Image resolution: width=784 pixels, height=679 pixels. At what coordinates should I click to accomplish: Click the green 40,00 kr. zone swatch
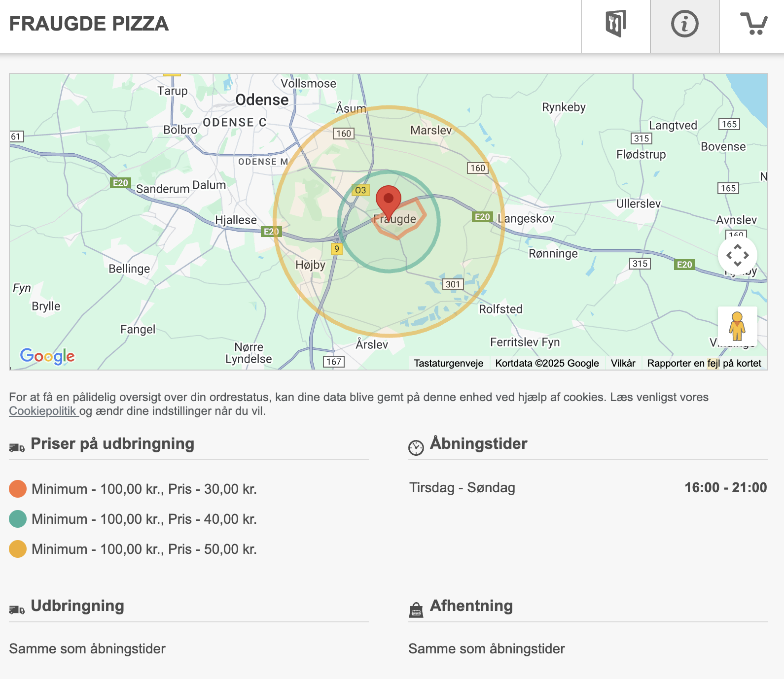tap(18, 519)
